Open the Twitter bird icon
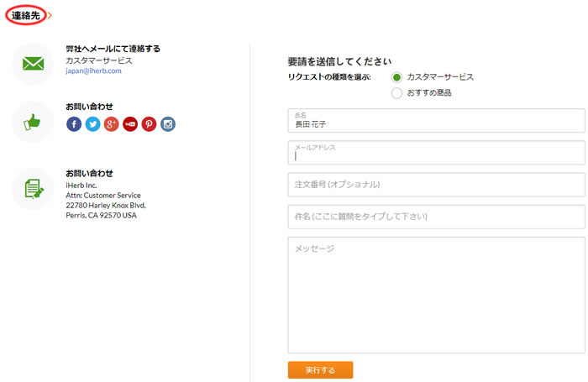 (x=92, y=124)
